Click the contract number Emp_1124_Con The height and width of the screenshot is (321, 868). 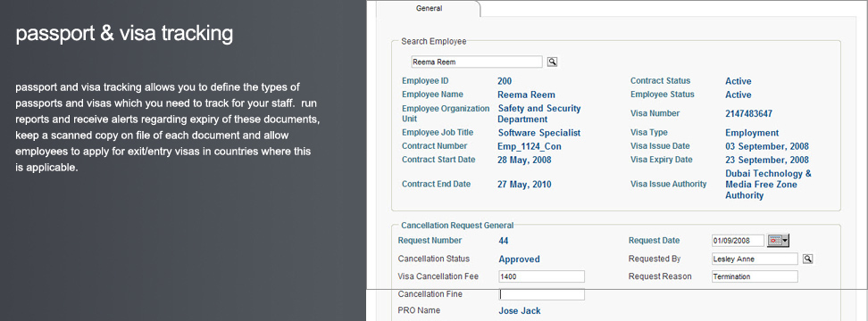point(530,146)
